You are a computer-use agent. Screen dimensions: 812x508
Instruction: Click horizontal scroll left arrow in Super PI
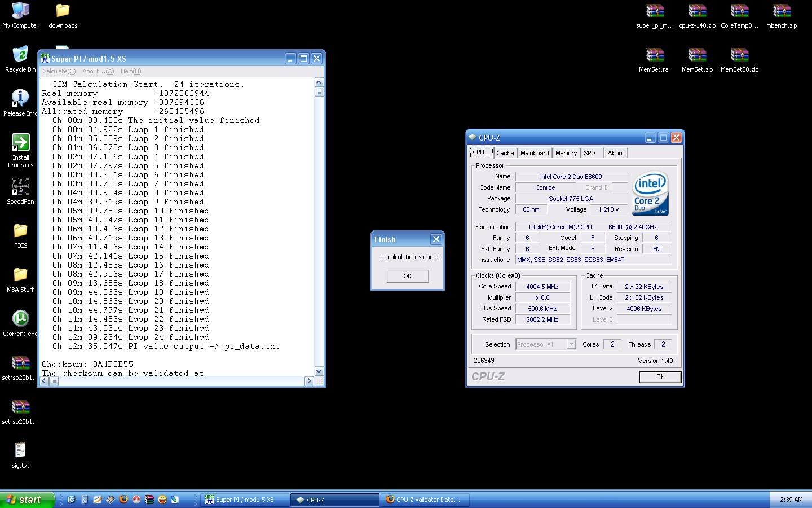pyautogui.click(x=45, y=381)
